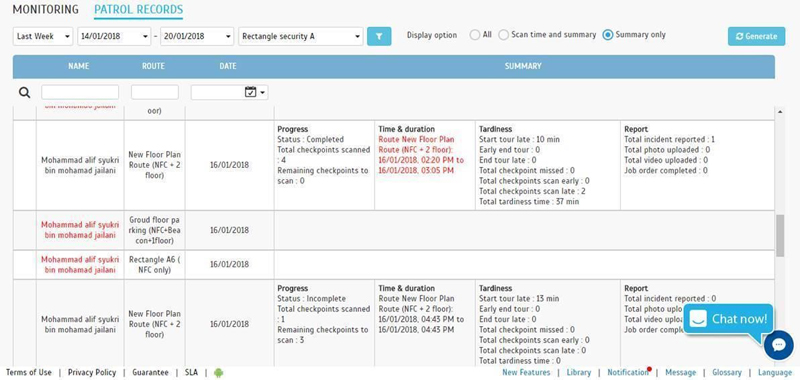The width and height of the screenshot is (800, 380).
Task: Open Language link in footer
Action: (775, 372)
